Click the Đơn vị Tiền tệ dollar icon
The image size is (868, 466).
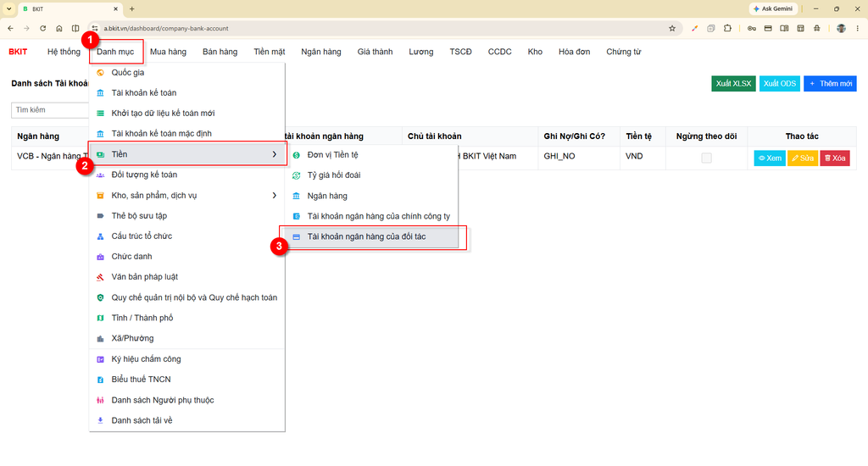[x=296, y=155]
